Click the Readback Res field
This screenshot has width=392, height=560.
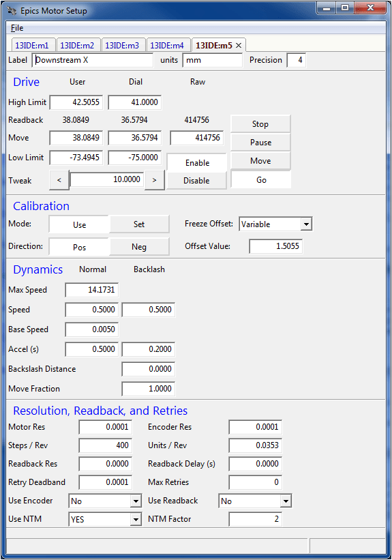pyautogui.click(x=106, y=464)
